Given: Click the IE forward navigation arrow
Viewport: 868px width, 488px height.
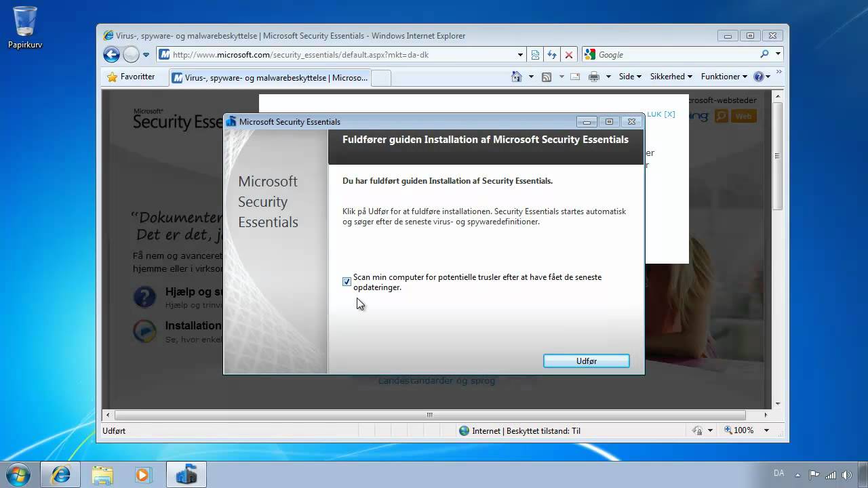Looking at the screenshot, I should click(132, 55).
